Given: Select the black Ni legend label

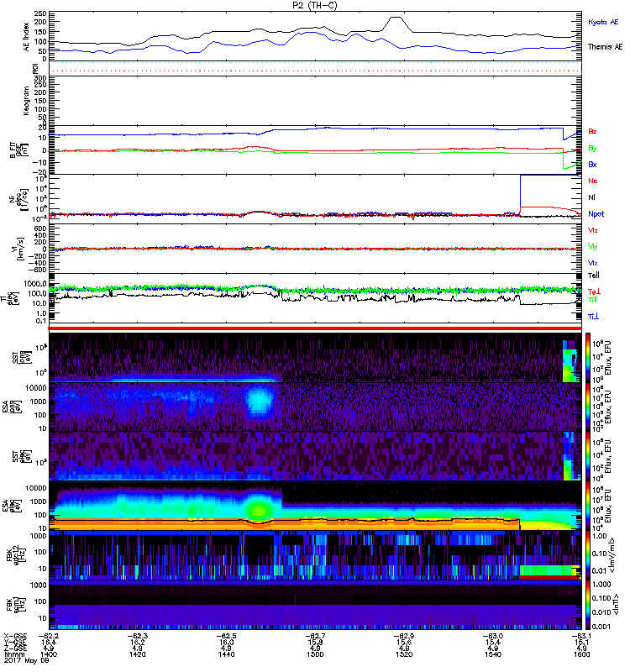Looking at the screenshot, I should tap(591, 197).
